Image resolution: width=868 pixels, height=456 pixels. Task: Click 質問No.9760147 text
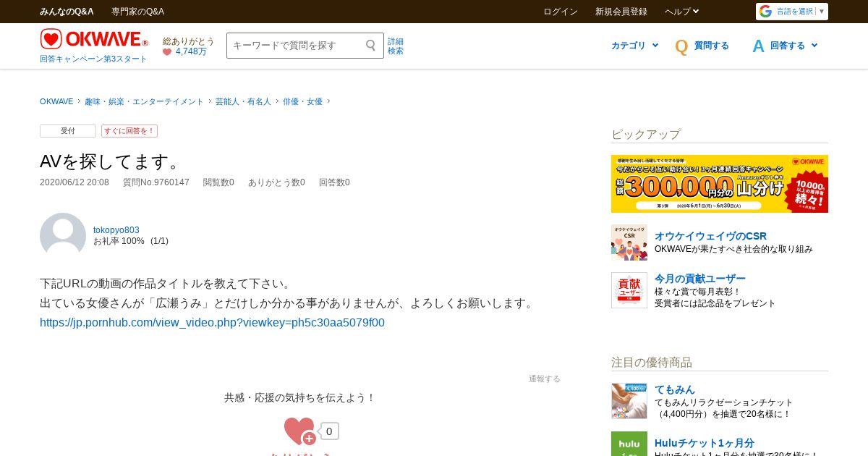[x=156, y=182]
